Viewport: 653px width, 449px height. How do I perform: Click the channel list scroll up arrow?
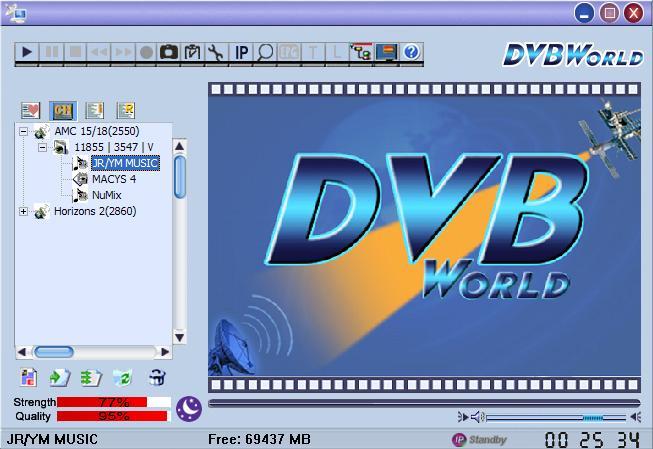179,146
